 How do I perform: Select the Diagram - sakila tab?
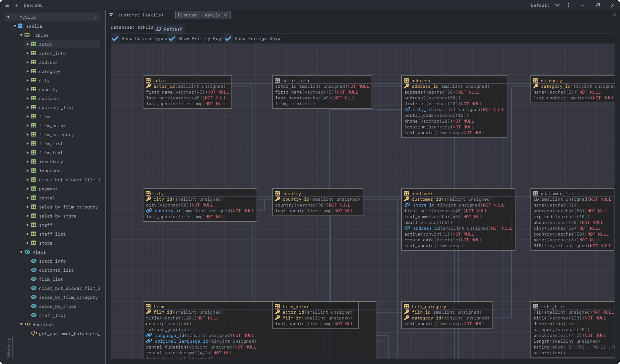click(x=199, y=15)
